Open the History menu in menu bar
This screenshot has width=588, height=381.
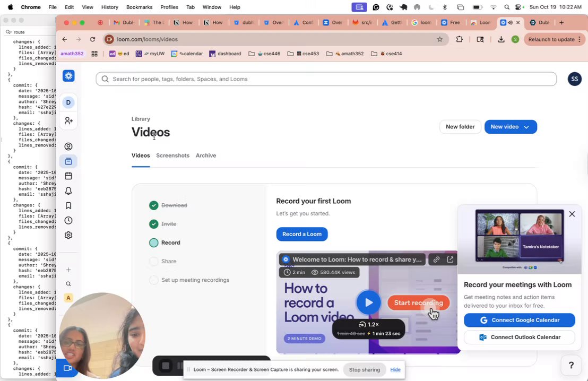pyautogui.click(x=109, y=7)
